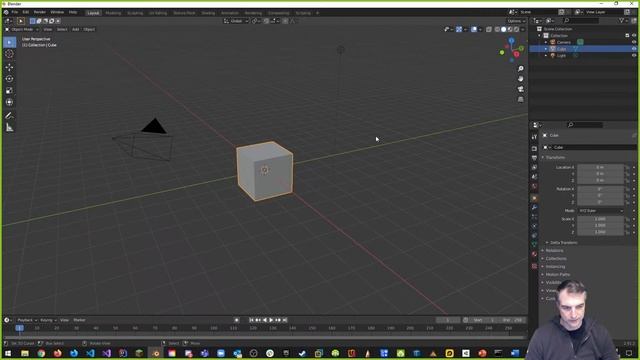640x360 pixels.
Task: Open the Edit menu
Action: (x=26, y=12)
